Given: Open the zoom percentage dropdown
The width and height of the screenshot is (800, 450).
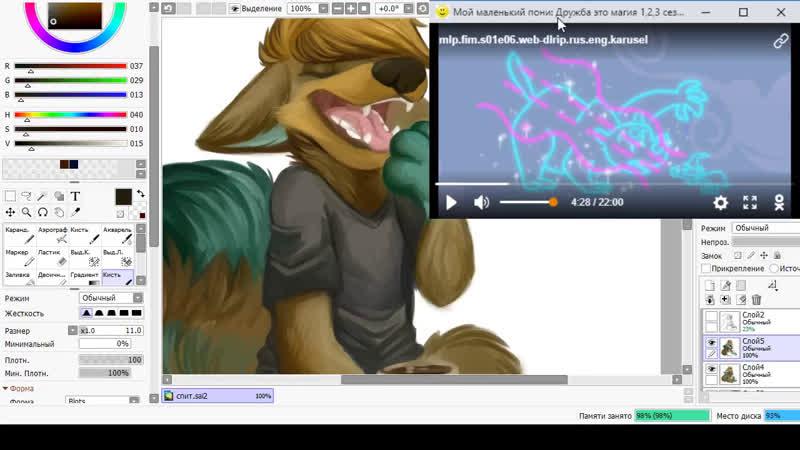Looking at the screenshot, I should [x=323, y=9].
